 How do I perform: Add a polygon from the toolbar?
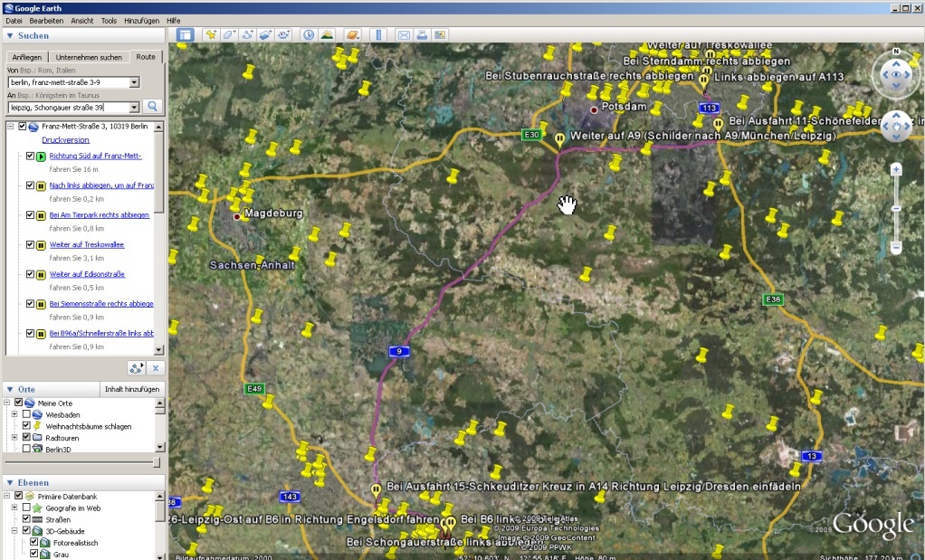click(x=229, y=35)
